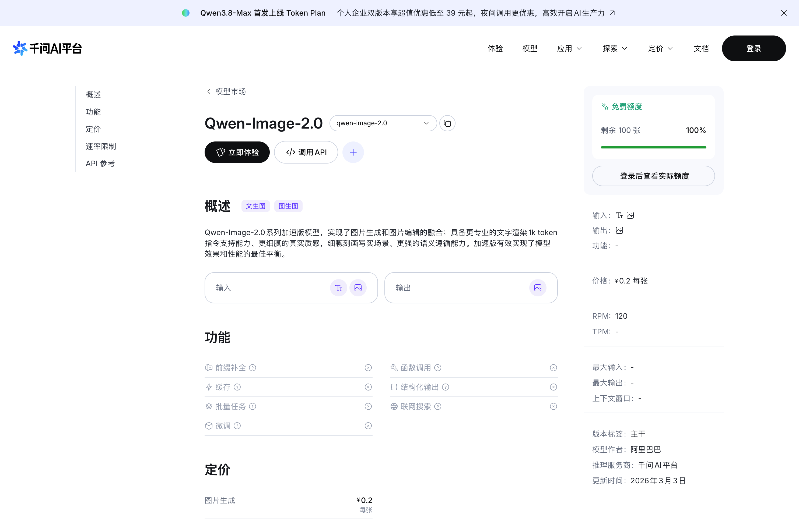Click the help icon next to 函数调用

click(438, 368)
